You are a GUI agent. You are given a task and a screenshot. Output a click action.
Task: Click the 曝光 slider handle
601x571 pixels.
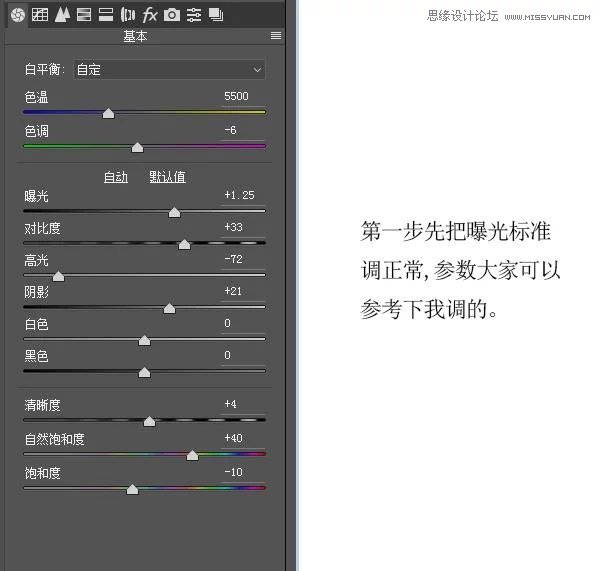[174, 212]
